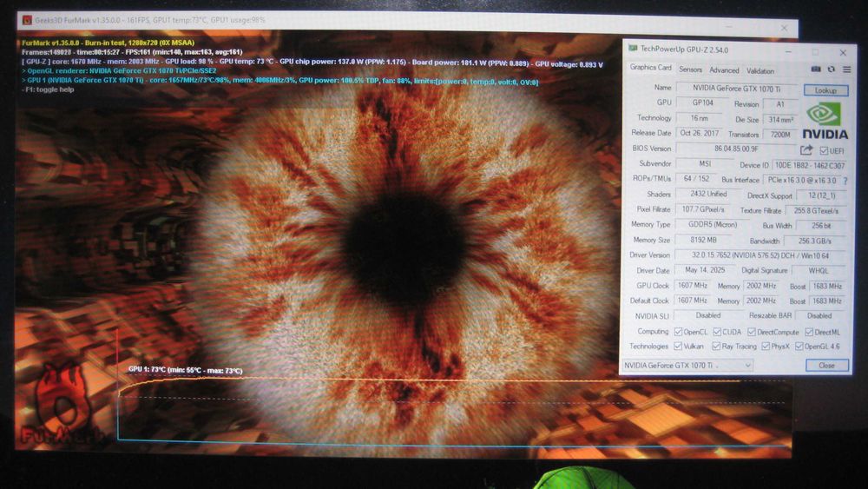The image size is (868, 489).
Task: Click the FurMark title bar app icon
Action: pos(27,21)
